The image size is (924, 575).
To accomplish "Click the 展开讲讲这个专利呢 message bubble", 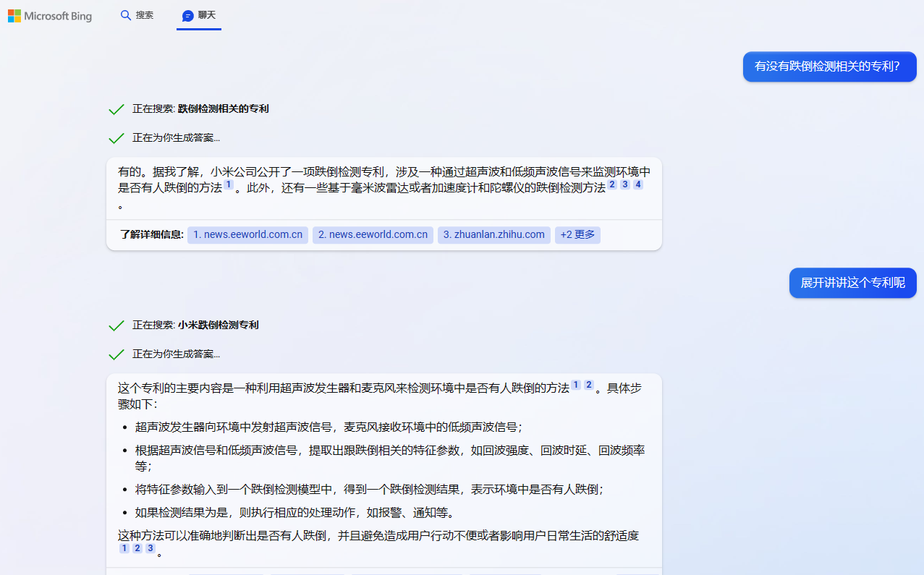I will coord(852,283).
